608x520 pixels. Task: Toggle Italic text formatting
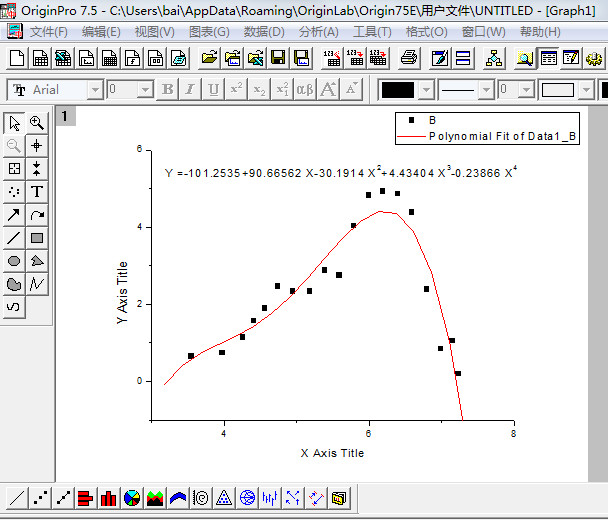coord(190,90)
